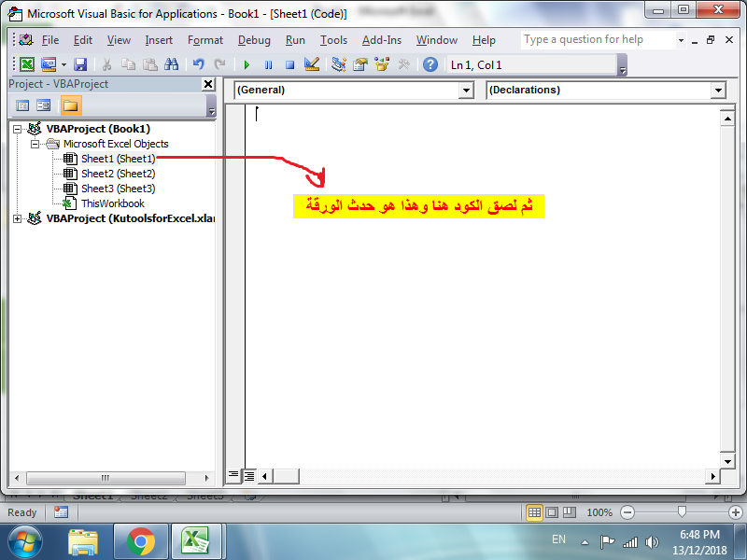
Task: Open Standard toolbar options arrow
Action: (x=622, y=65)
